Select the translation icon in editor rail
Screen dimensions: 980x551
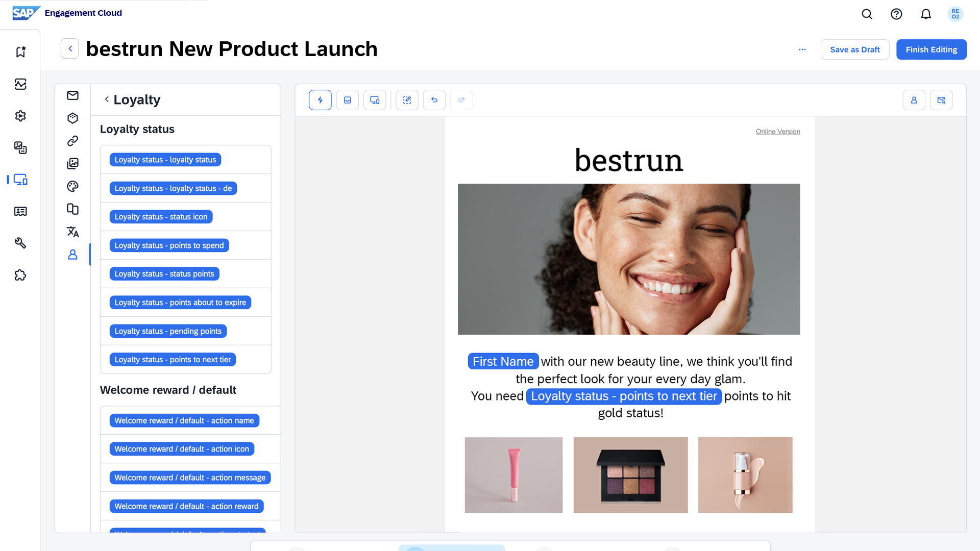point(72,232)
